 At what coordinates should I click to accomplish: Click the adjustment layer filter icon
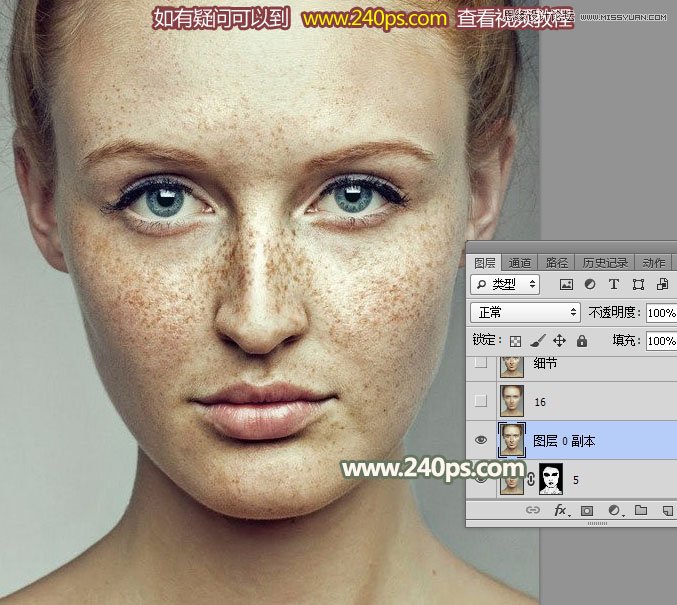coord(590,285)
